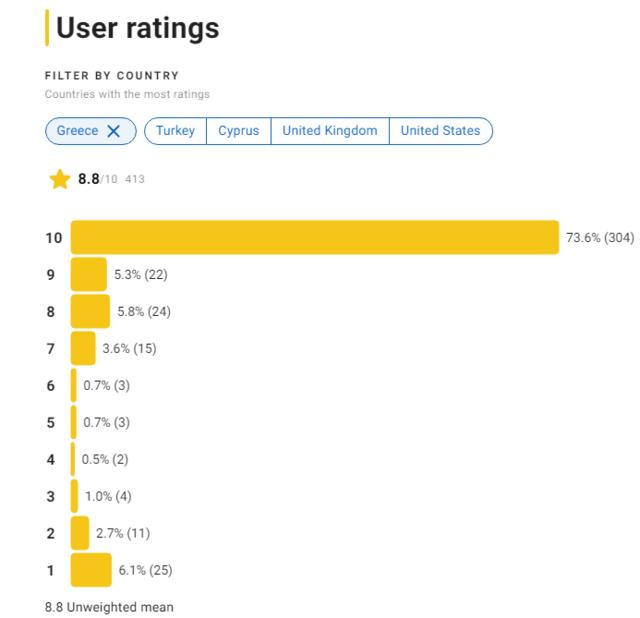The image size is (640, 618).
Task: Click the 5.8% (24) label
Action: point(144,311)
